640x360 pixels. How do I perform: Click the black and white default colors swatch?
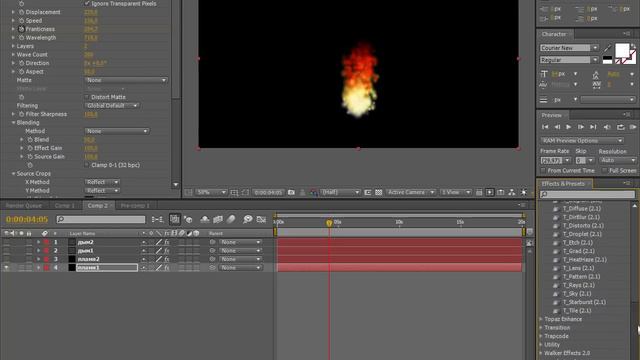click(x=607, y=60)
